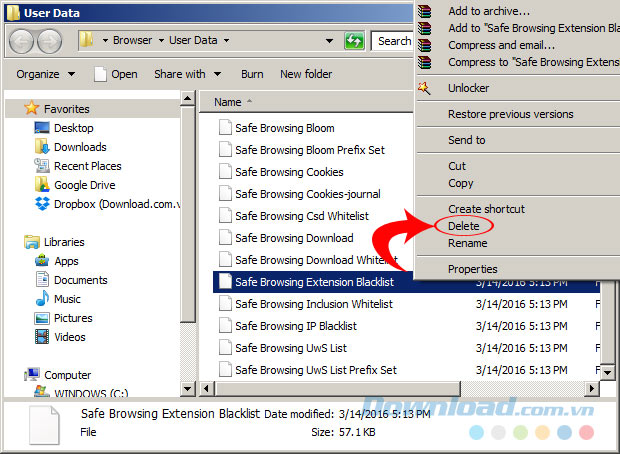Click the Forward navigation arrow button
Viewport: 620px width, 454px height.
[x=49, y=41]
